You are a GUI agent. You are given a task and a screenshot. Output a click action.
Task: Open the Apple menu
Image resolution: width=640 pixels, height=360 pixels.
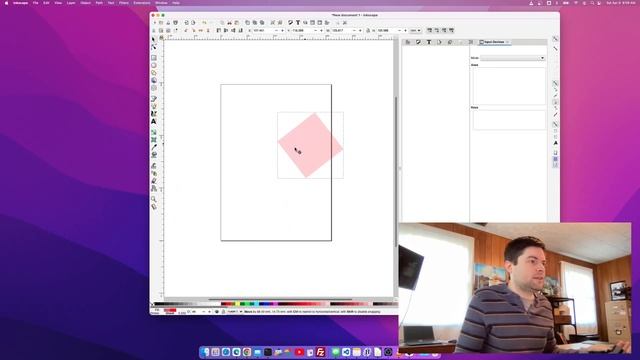pos(6,3)
